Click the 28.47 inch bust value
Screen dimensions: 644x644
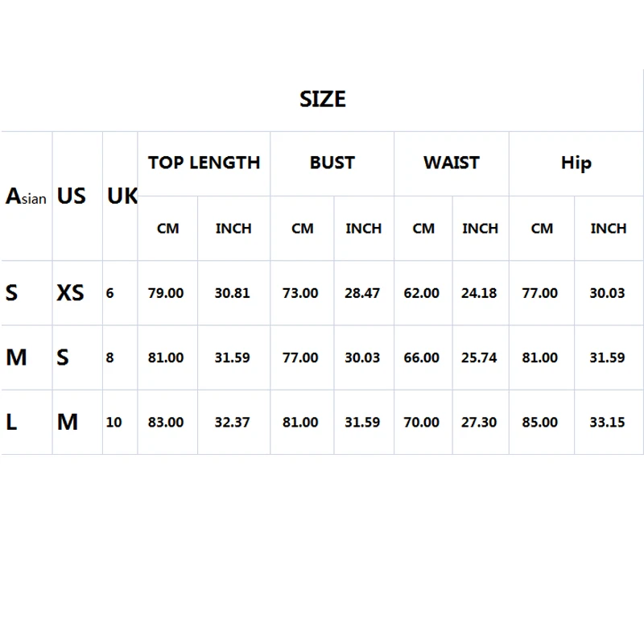[362, 293]
